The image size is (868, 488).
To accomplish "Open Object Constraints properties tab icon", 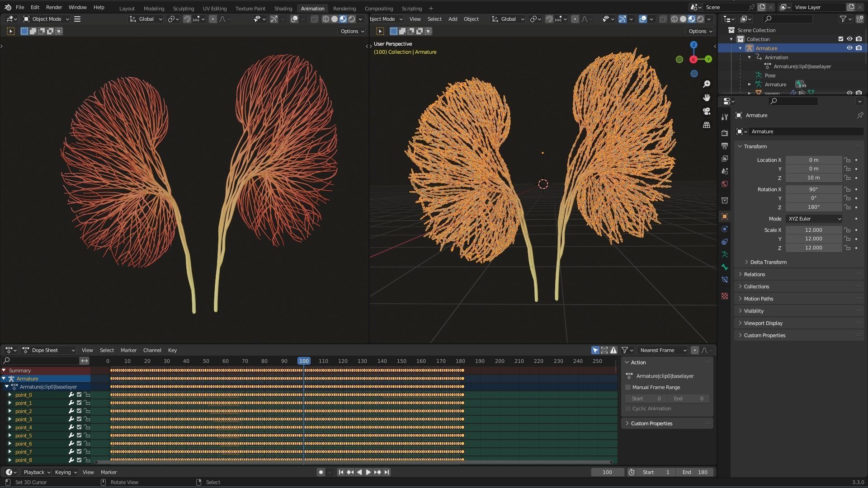I will pos(725,242).
